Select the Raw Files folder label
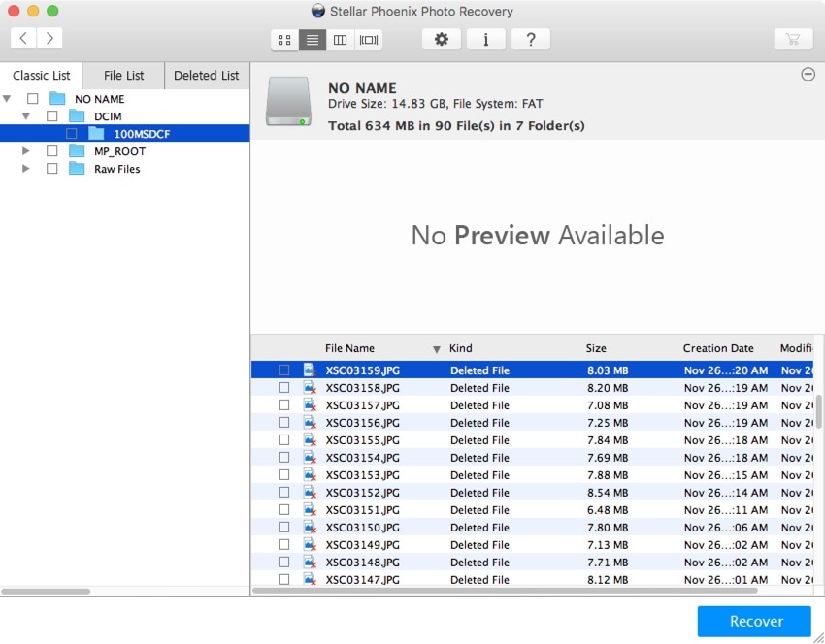This screenshot has height=644, width=825. pyautogui.click(x=117, y=169)
